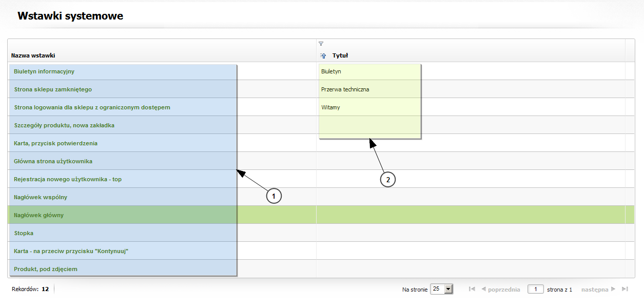
Task: Select 'Szczegóły produktu, nowa zakładka' entry
Action: tap(64, 125)
